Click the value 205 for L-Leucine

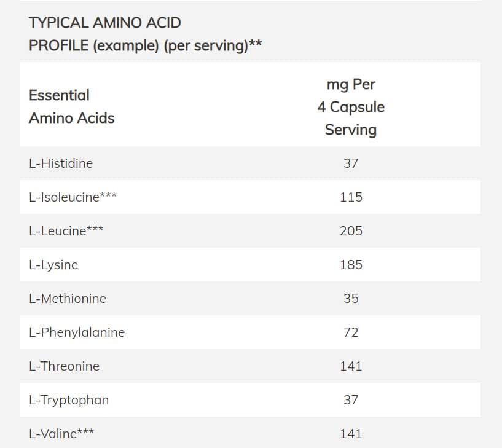[351, 231]
